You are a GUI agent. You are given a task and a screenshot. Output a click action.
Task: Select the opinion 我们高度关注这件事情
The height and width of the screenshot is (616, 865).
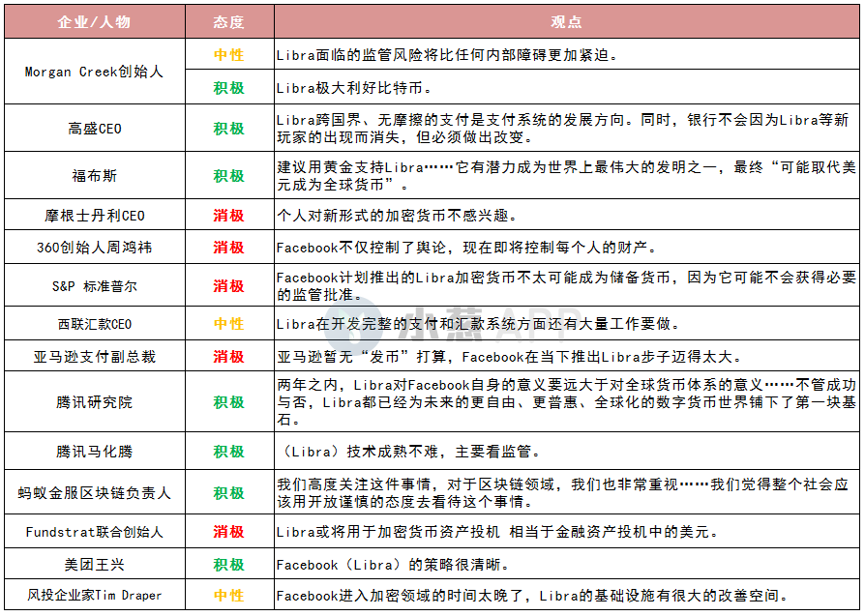tap(563, 493)
